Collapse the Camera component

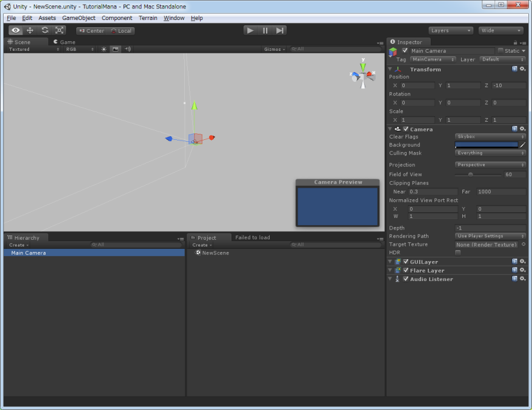(x=390, y=129)
